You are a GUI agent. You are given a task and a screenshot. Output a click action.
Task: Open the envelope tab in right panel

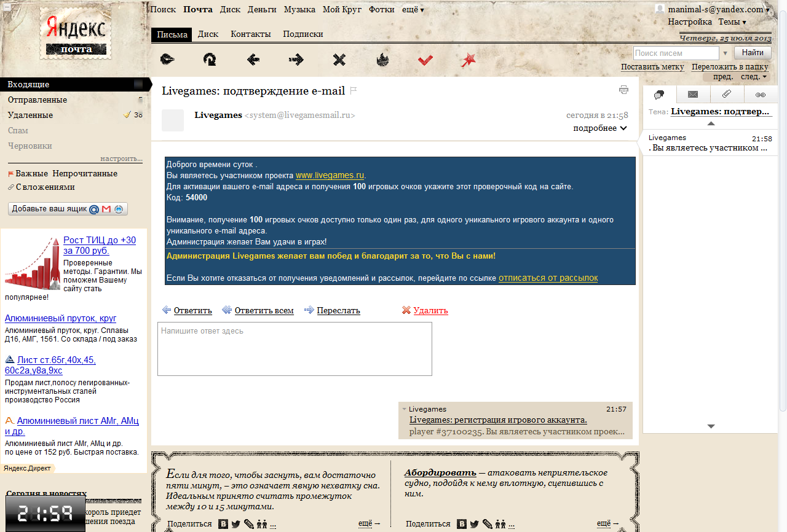(693, 95)
